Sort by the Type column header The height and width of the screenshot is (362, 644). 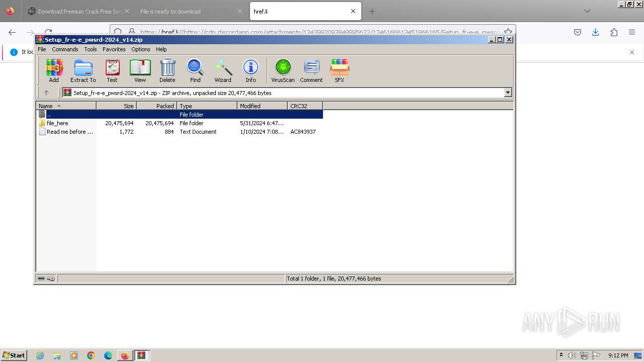point(207,106)
